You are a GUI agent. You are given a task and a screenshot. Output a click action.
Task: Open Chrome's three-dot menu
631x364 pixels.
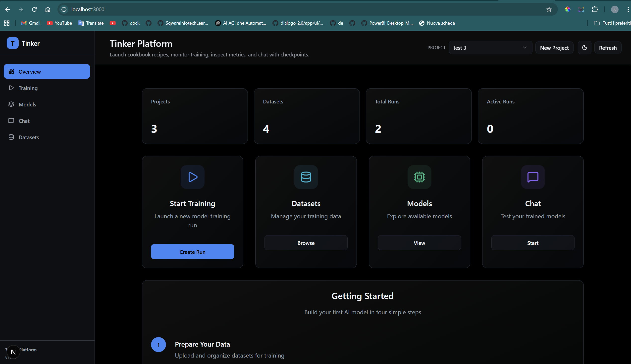(x=628, y=9)
